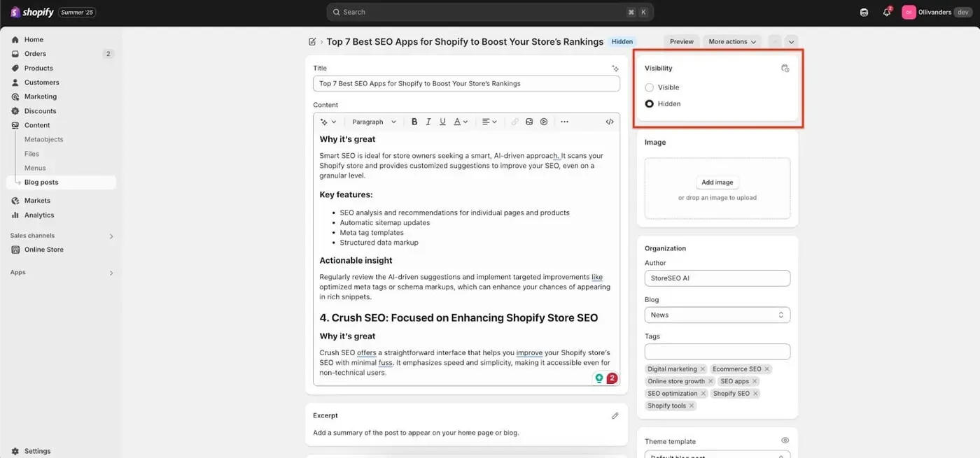The image size is (980, 458).
Task: Toggle bold formatting
Action: [x=414, y=122]
